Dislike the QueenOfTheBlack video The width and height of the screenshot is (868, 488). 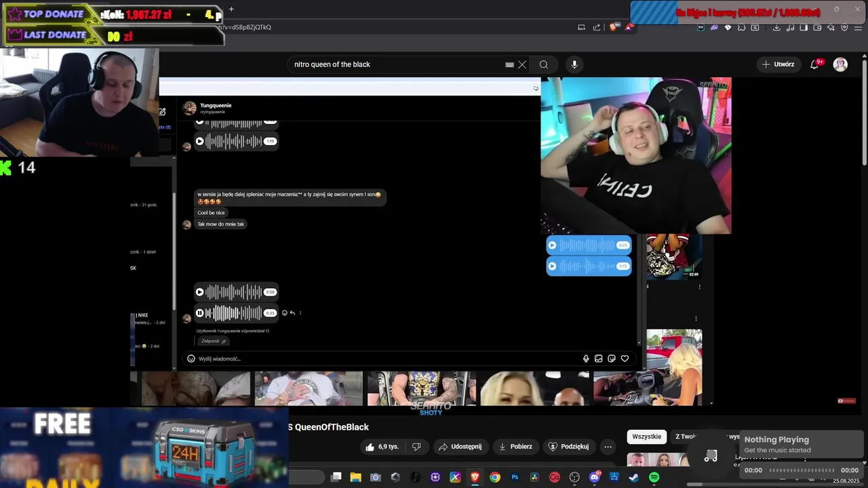tap(416, 447)
